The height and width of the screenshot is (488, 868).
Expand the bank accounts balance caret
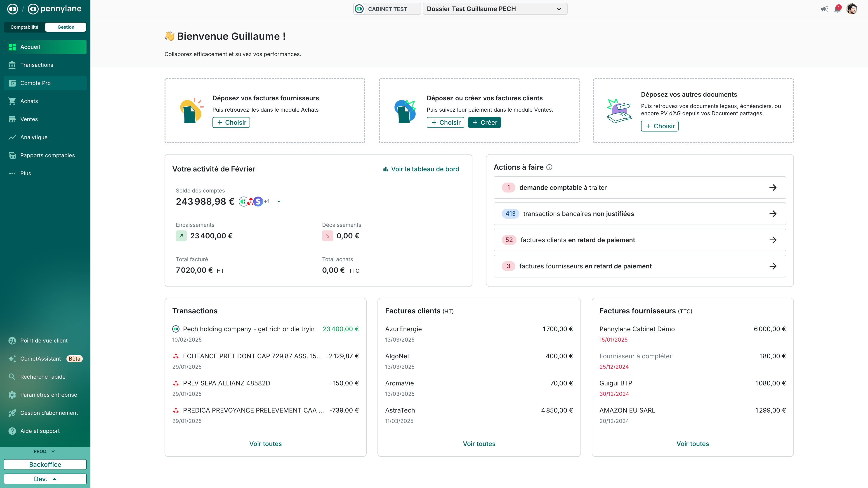point(279,202)
